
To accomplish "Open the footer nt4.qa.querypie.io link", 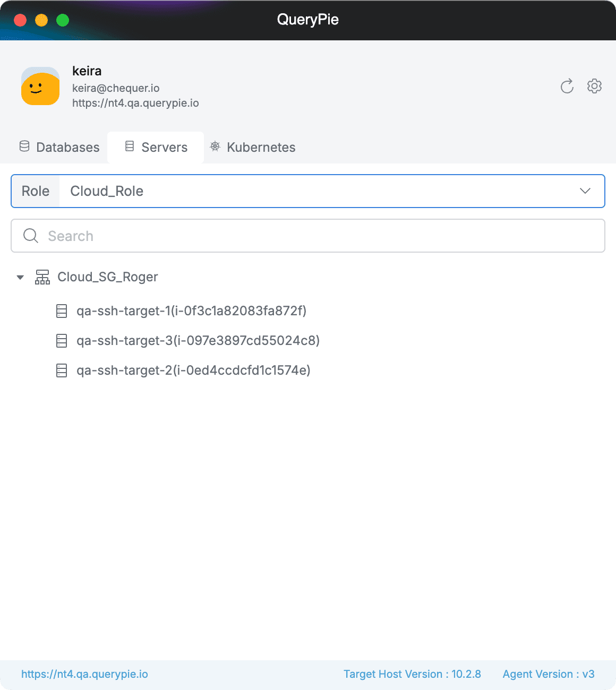I will tap(84, 674).
